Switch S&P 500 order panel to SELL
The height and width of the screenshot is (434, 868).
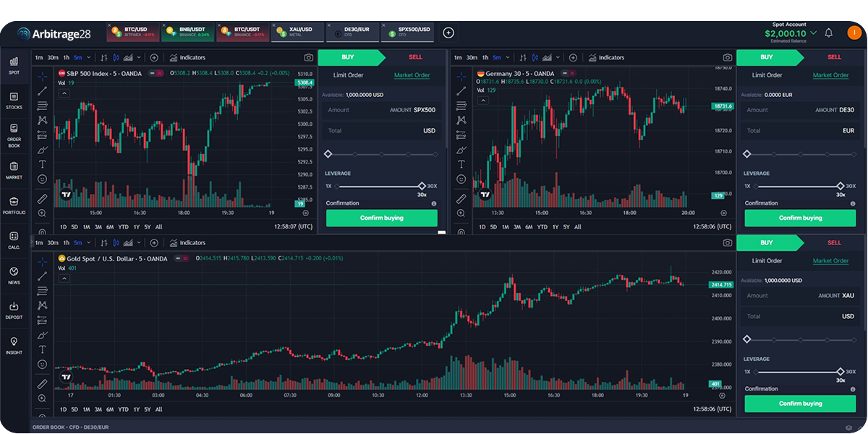tap(415, 57)
